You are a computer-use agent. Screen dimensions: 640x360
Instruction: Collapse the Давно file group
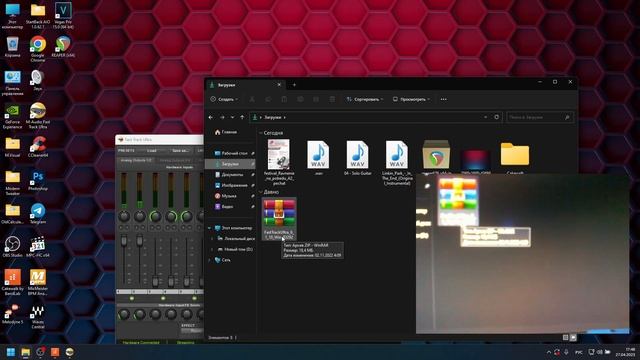click(261, 192)
